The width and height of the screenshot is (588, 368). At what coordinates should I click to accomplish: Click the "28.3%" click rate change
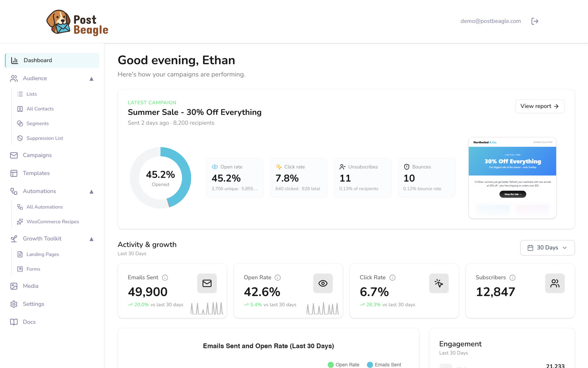(x=373, y=305)
